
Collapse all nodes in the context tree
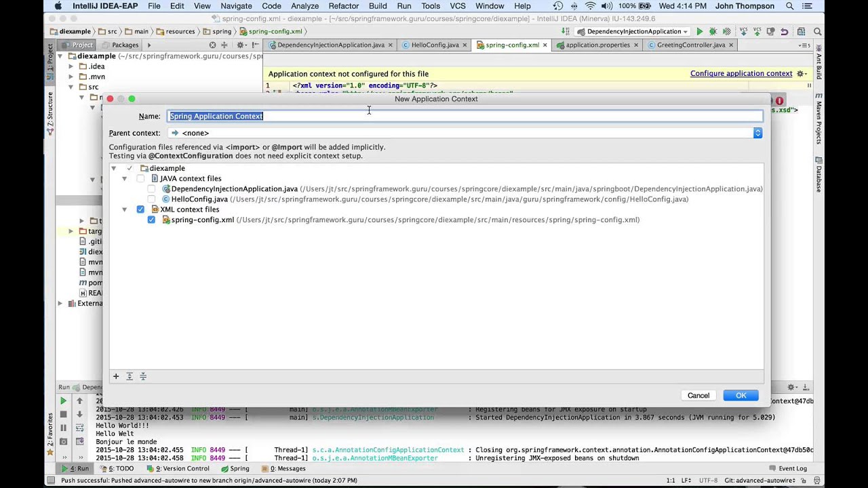pyautogui.click(x=143, y=376)
